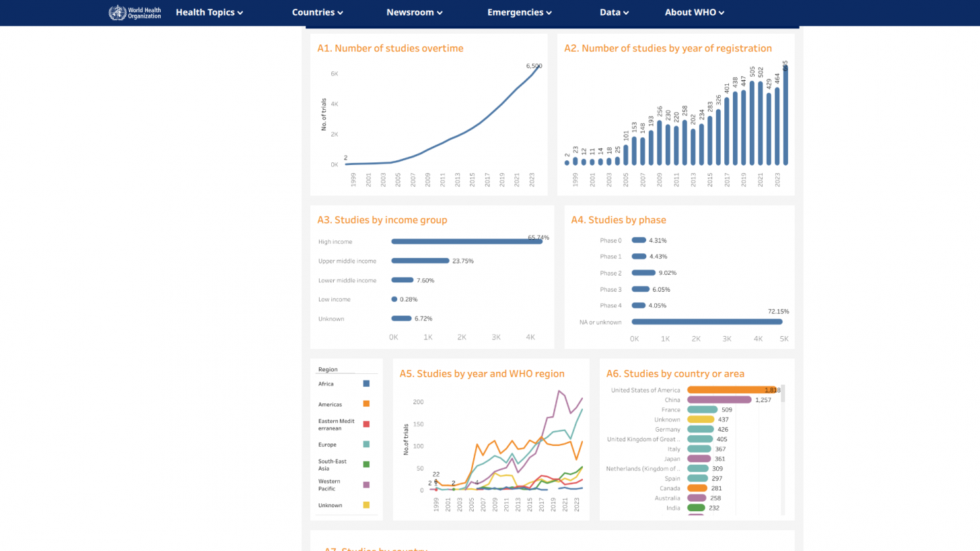Select the South-East Asia green legend swatch
Image resolution: width=980 pixels, height=551 pixels.
[366, 464]
